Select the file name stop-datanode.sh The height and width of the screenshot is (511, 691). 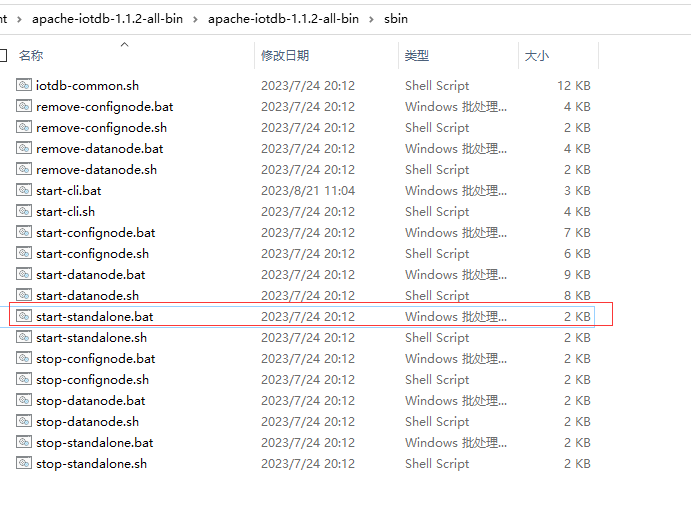87,422
